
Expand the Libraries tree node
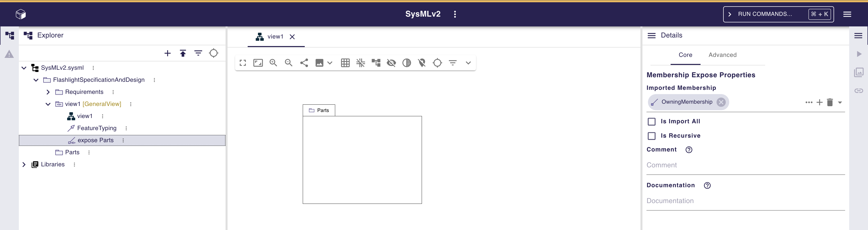coord(24,165)
